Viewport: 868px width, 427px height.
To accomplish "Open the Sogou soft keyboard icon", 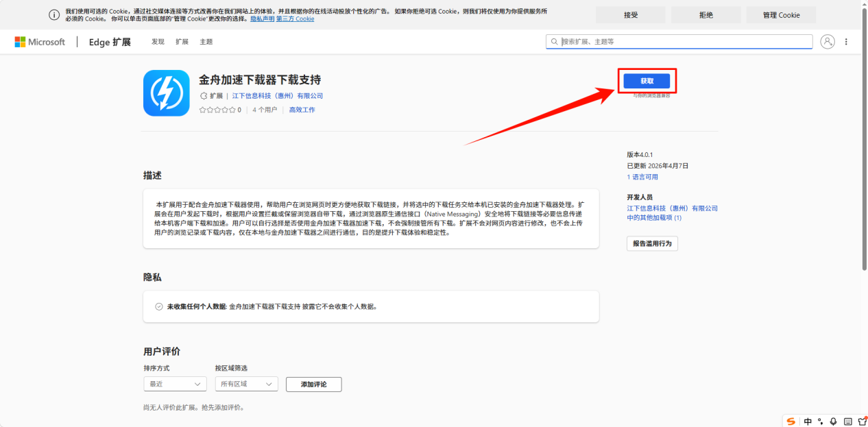I will [x=848, y=421].
